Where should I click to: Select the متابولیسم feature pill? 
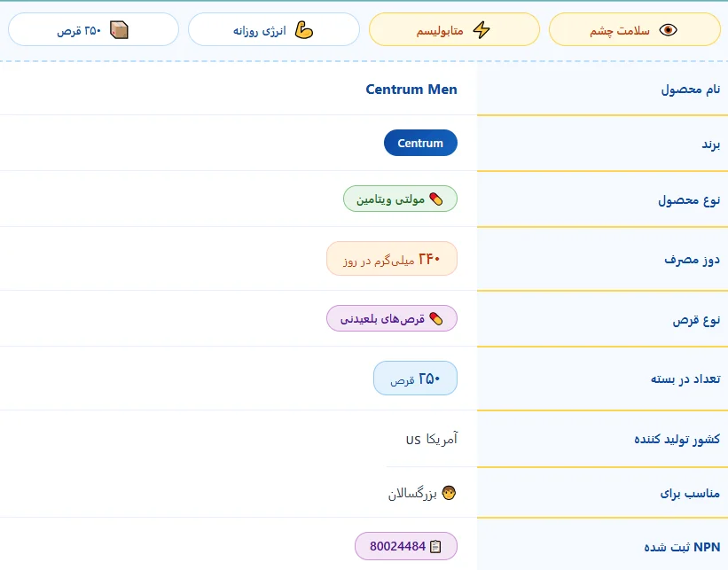454,29
